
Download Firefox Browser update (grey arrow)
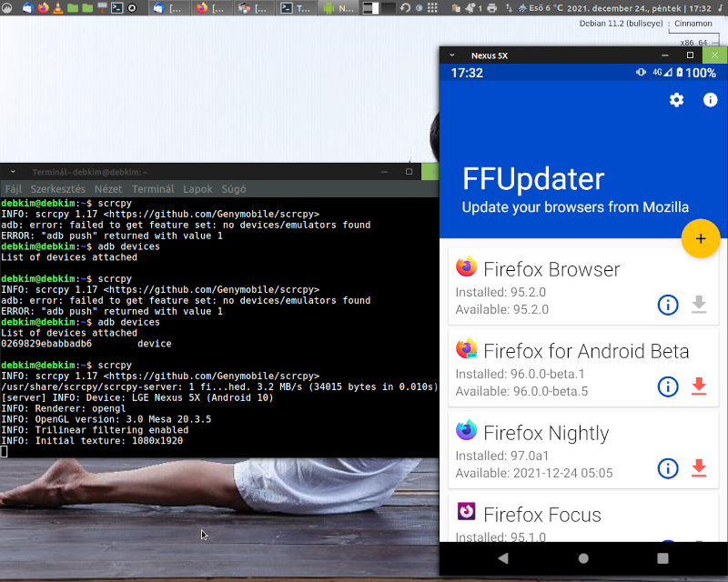699,305
